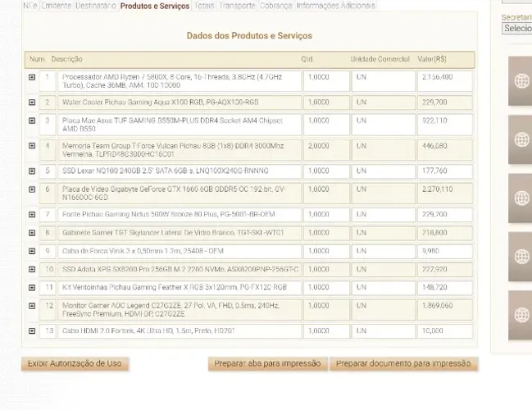Expand Cabo HDMI 2.0 Fortrek row
This screenshot has height=410, width=532.
32,331
